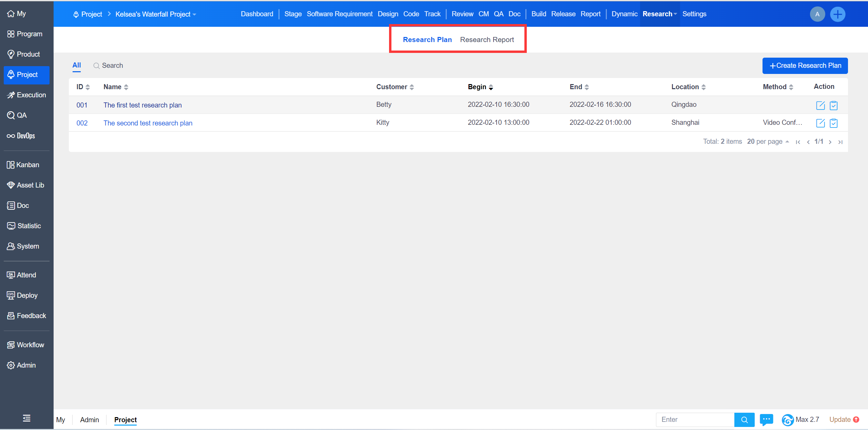Click the edit icon for research plan 001
The image size is (868, 430).
coord(820,105)
